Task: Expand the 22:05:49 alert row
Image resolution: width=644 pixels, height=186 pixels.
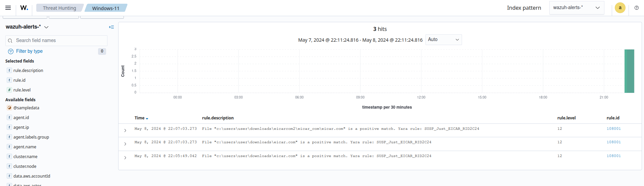Action: (x=125, y=158)
